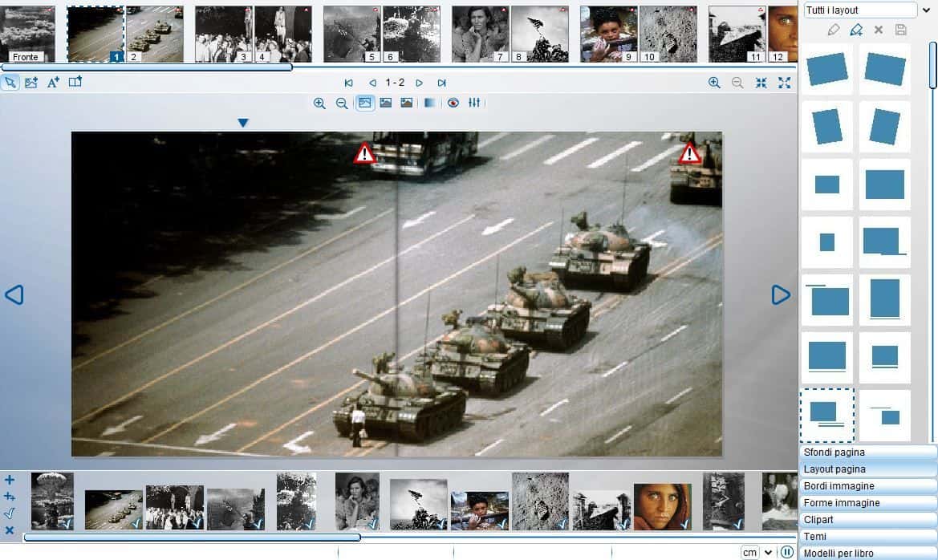The height and width of the screenshot is (560, 938).
Task: Open the 'Clipart' panel
Action: (x=868, y=519)
